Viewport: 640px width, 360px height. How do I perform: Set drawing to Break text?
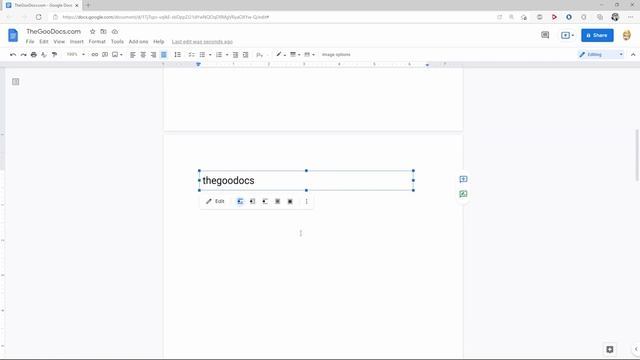265,201
